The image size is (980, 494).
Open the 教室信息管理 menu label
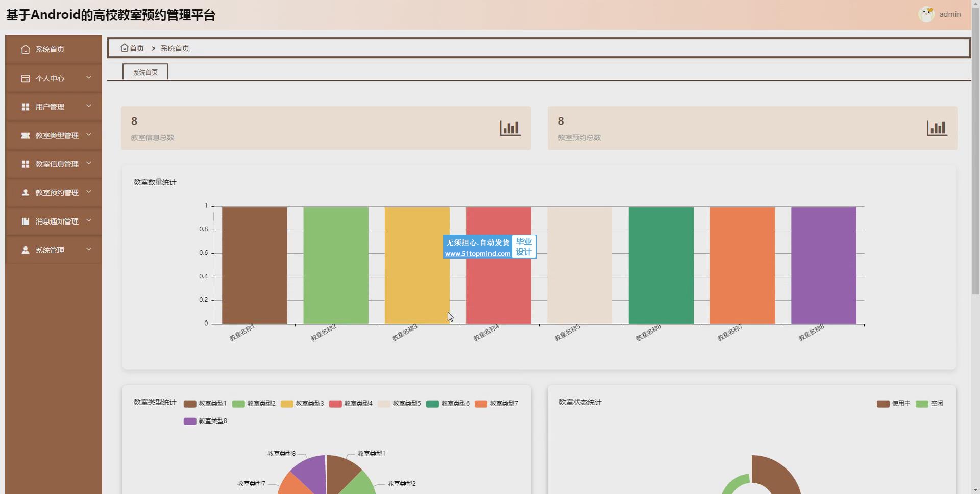click(x=57, y=164)
